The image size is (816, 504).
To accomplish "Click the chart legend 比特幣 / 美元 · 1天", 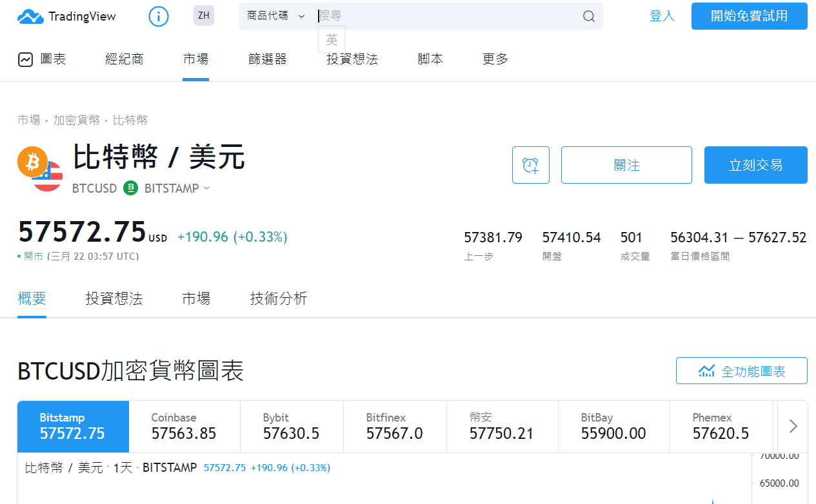I will pos(78,468).
